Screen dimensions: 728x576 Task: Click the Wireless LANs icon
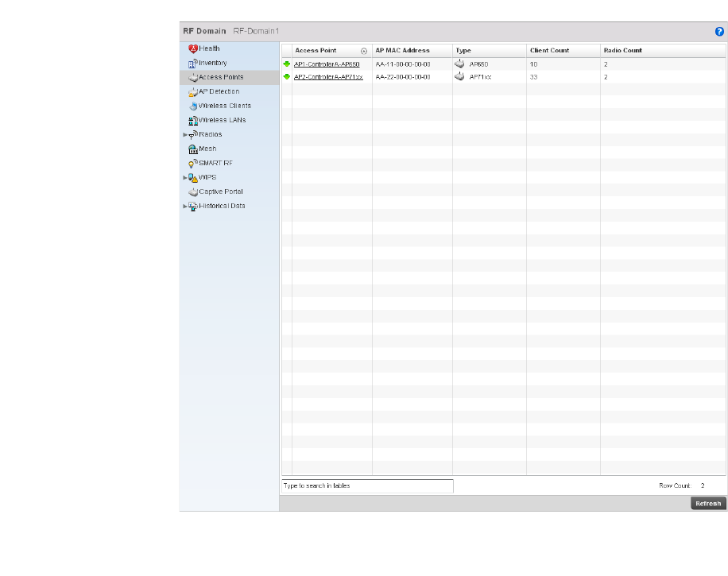point(193,121)
